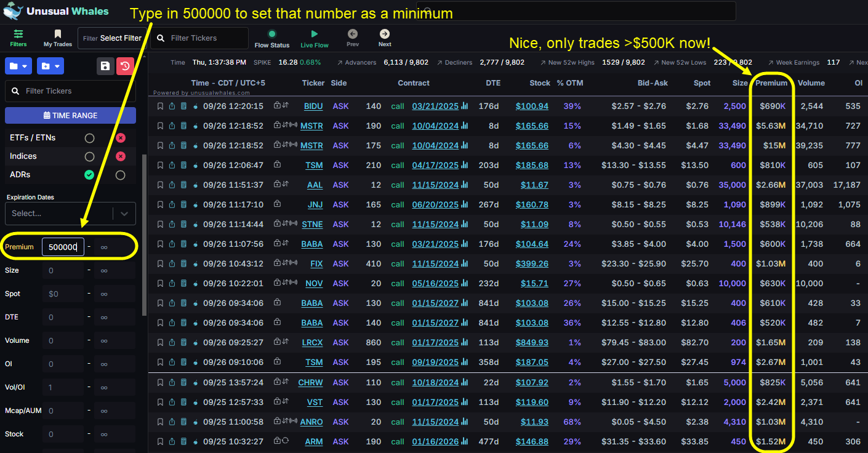The height and width of the screenshot is (453, 868).
Task: Click AAL size value 35,000
Action: [732, 185]
